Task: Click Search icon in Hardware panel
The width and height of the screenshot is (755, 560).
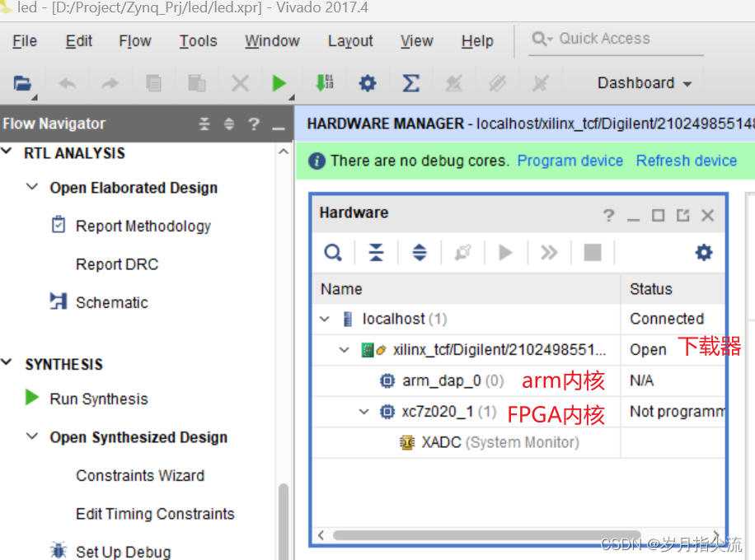Action: [x=333, y=252]
